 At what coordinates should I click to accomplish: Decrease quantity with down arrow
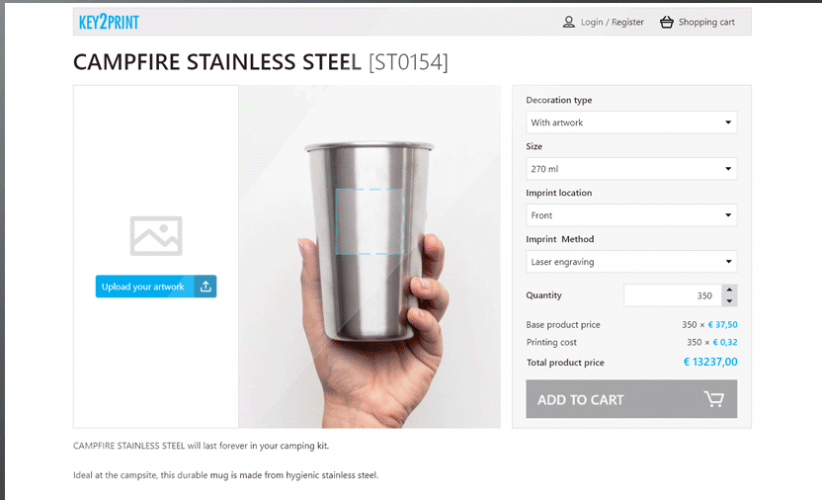[x=730, y=301]
